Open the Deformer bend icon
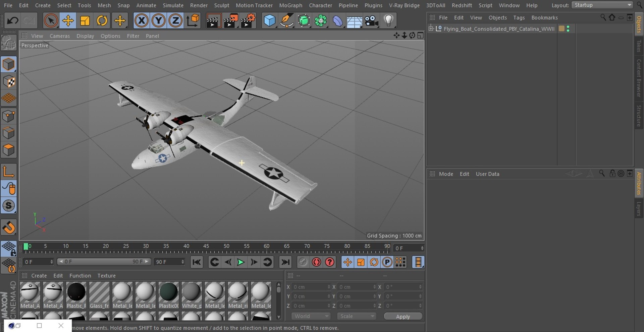The height and width of the screenshot is (332, 644). point(337,21)
